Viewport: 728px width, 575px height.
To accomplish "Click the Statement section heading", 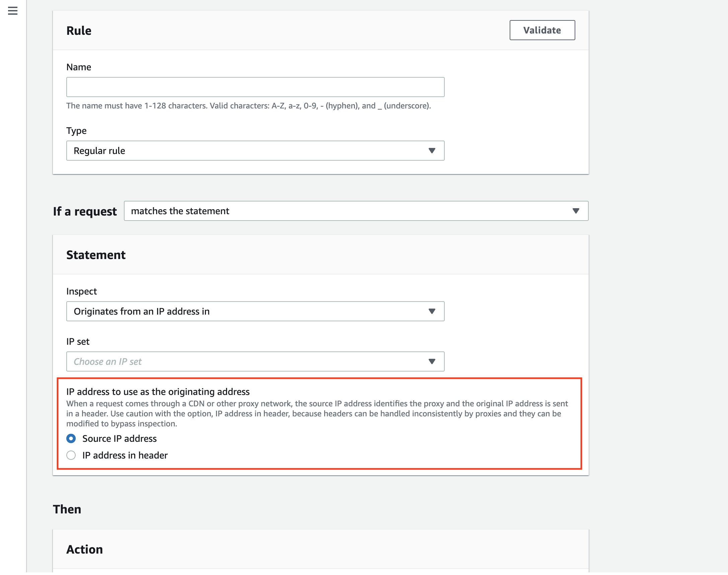I will coord(96,255).
